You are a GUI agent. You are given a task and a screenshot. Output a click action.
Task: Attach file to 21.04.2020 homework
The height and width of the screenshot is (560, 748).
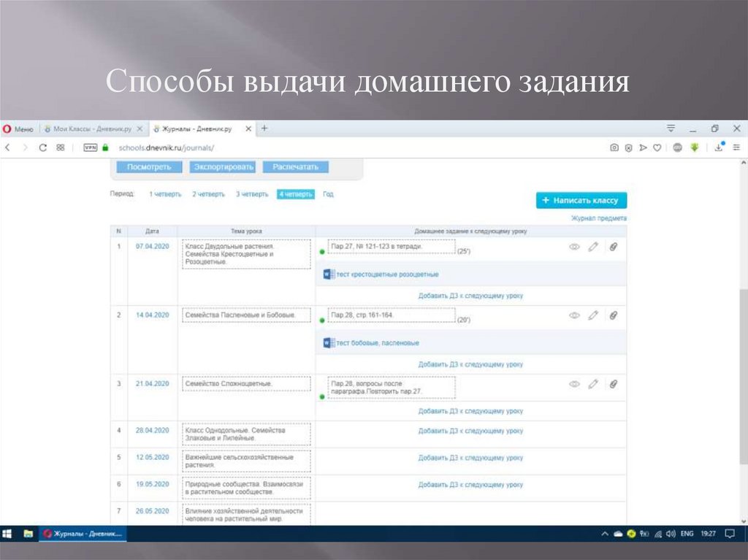(614, 384)
